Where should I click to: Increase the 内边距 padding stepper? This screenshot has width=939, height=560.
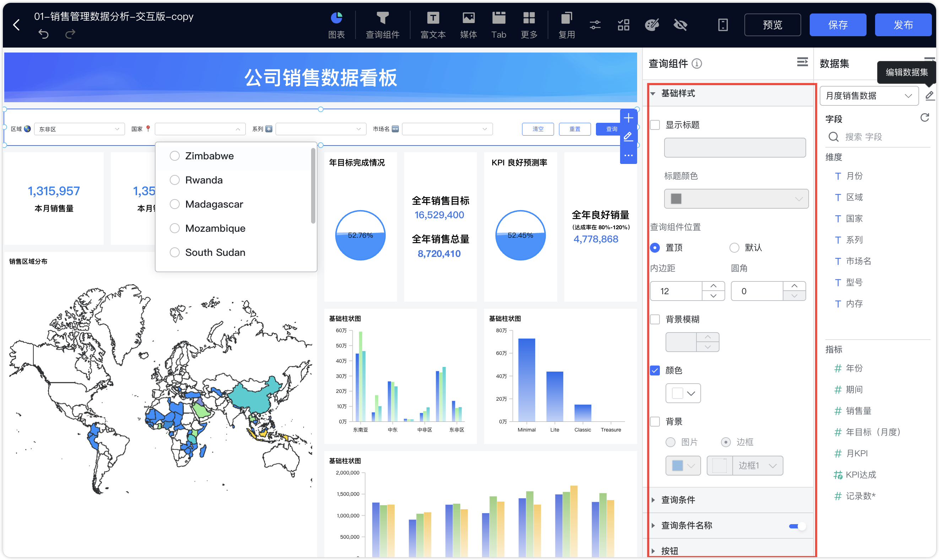713,286
